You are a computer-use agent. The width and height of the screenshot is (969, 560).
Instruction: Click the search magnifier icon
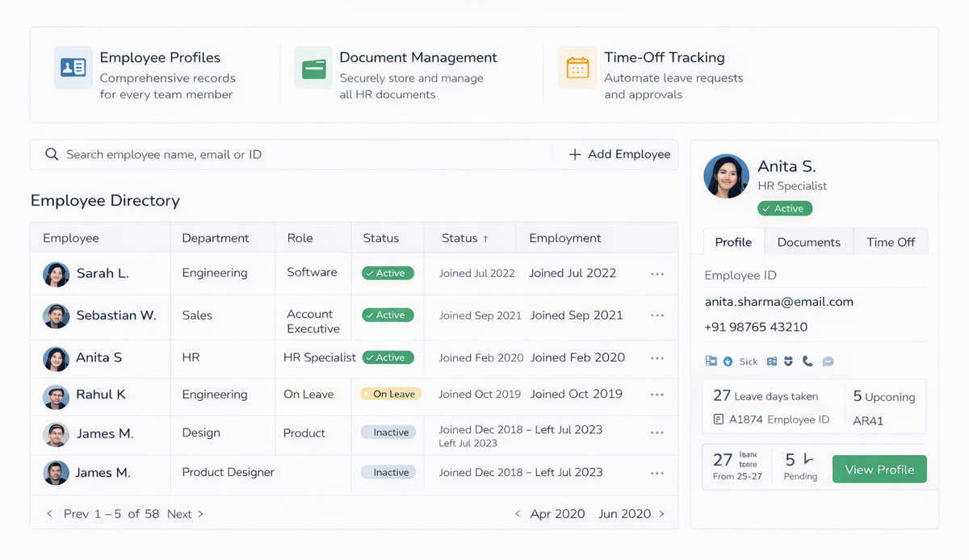(x=52, y=153)
